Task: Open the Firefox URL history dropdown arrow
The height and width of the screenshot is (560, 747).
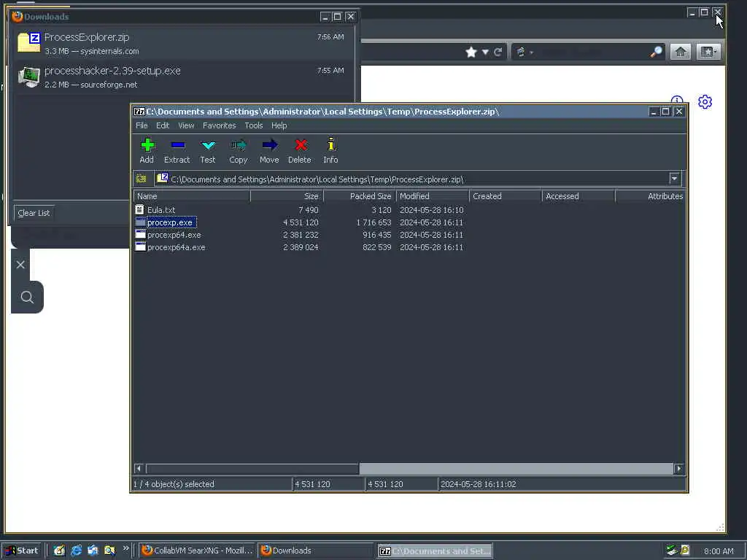Action: point(485,52)
